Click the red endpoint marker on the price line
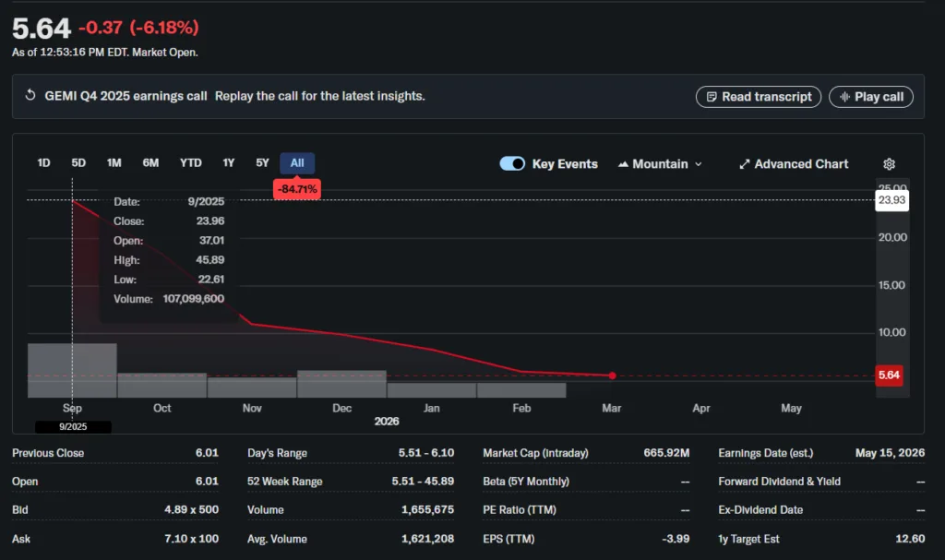This screenshot has height=560, width=945. 612,375
